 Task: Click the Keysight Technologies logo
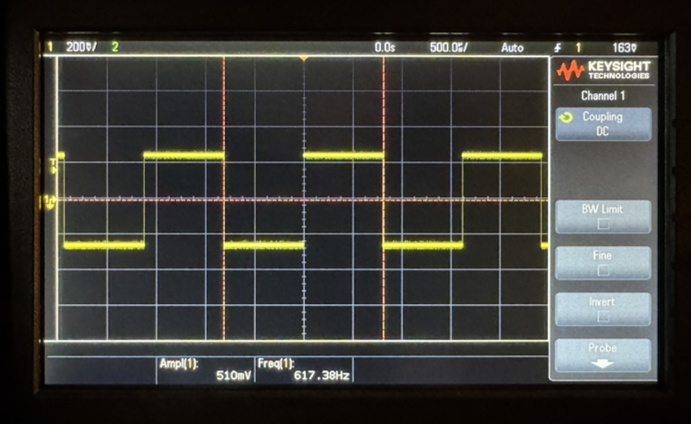point(603,70)
